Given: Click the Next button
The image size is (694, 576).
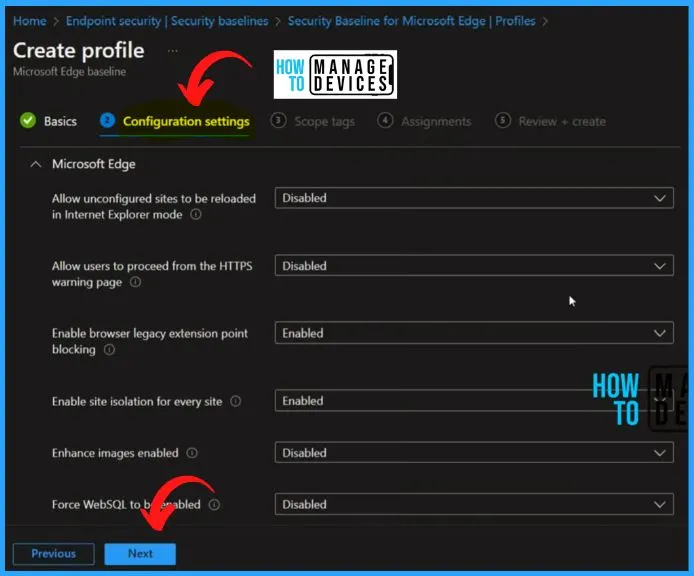Looking at the screenshot, I should (x=140, y=554).
